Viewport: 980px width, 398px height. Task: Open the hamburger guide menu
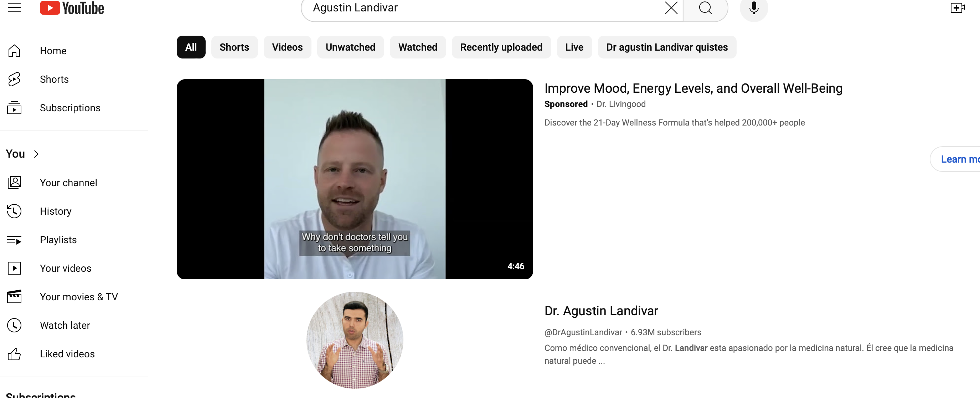click(14, 7)
